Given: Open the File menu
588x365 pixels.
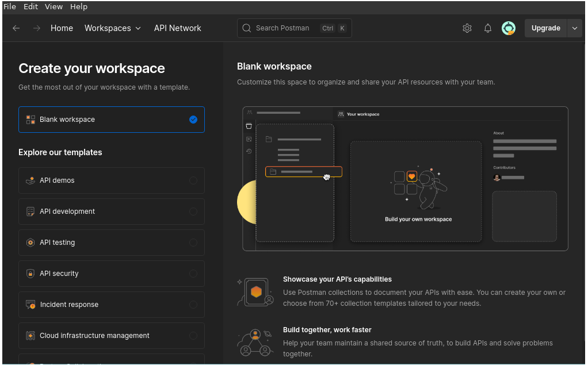Looking at the screenshot, I should 10,7.
